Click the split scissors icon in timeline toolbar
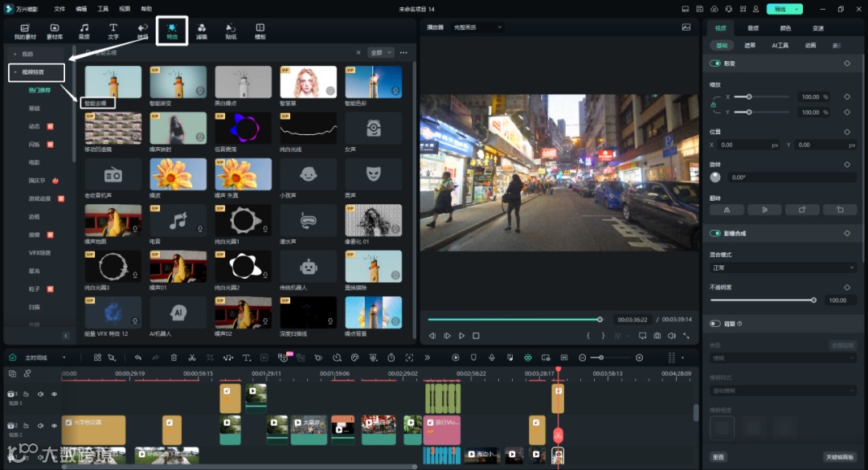Image resolution: width=868 pixels, height=470 pixels. (x=191, y=358)
